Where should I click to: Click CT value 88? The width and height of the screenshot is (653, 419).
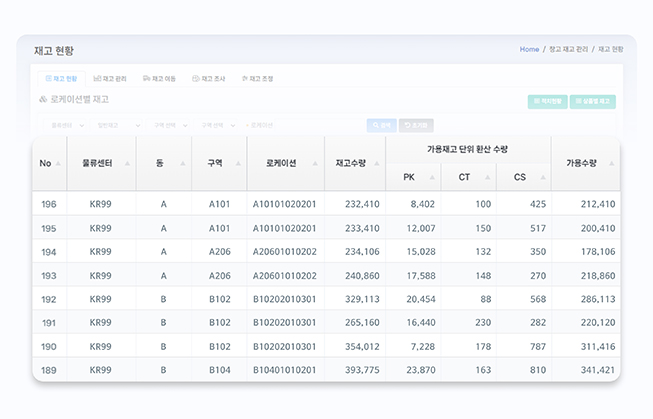point(486,299)
